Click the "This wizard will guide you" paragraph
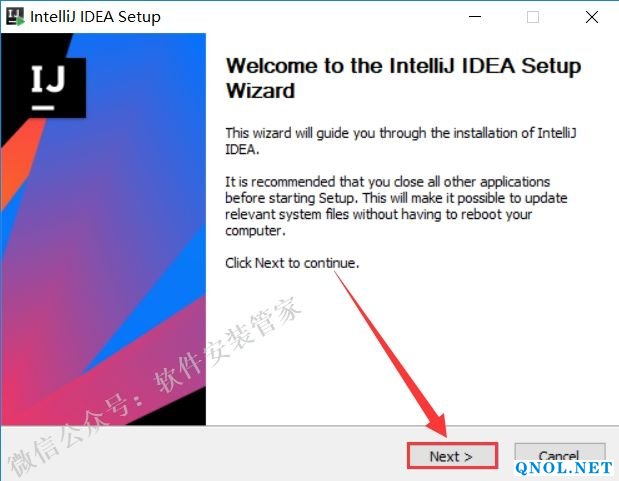Screen dimensions: 619x481 pos(401,141)
